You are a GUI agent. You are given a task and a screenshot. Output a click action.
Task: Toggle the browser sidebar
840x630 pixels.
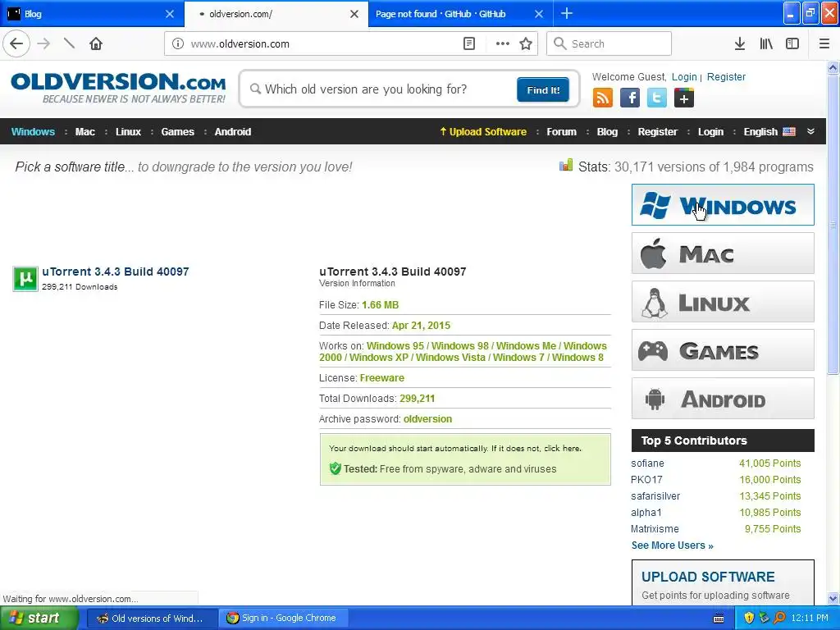(x=792, y=44)
